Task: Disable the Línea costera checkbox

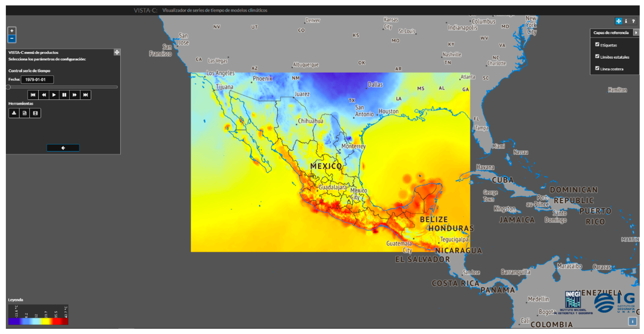Action: (597, 68)
